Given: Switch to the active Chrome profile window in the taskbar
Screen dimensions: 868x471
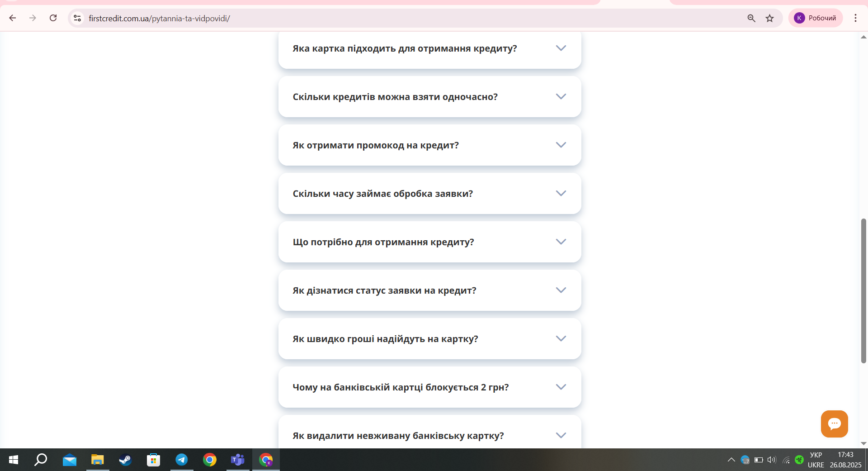Looking at the screenshot, I should point(266,460).
